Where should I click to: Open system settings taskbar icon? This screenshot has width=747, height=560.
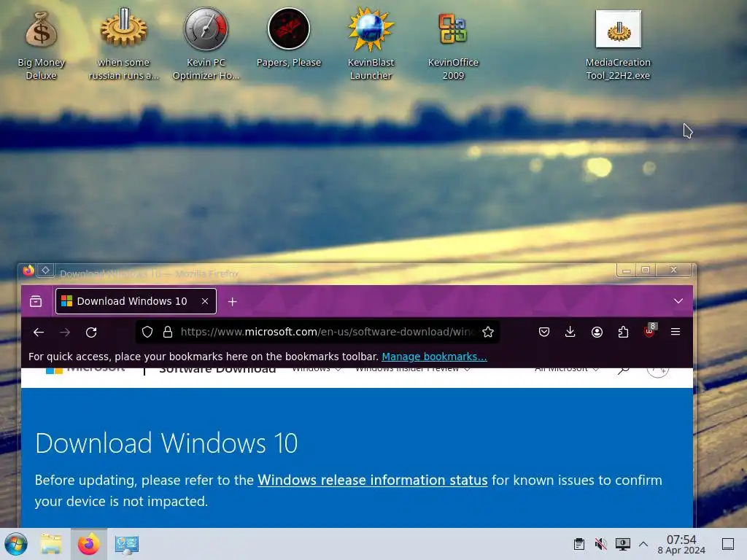tap(127, 544)
